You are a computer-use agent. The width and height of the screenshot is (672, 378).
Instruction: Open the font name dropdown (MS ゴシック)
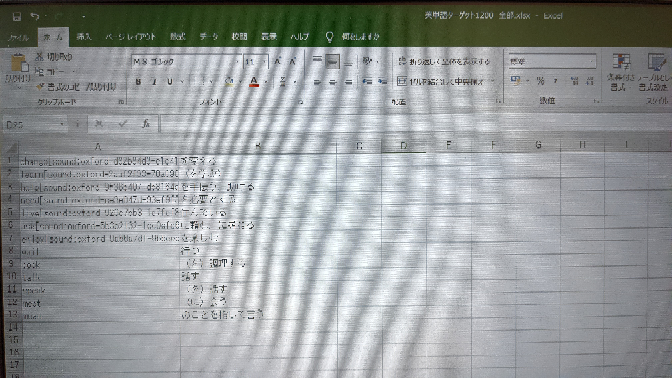[x=237, y=62]
